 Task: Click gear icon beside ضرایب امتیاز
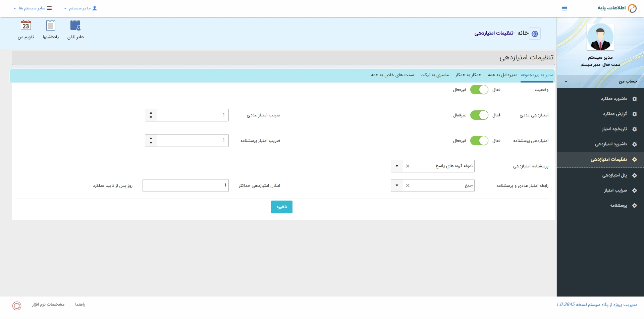[635, 191]
